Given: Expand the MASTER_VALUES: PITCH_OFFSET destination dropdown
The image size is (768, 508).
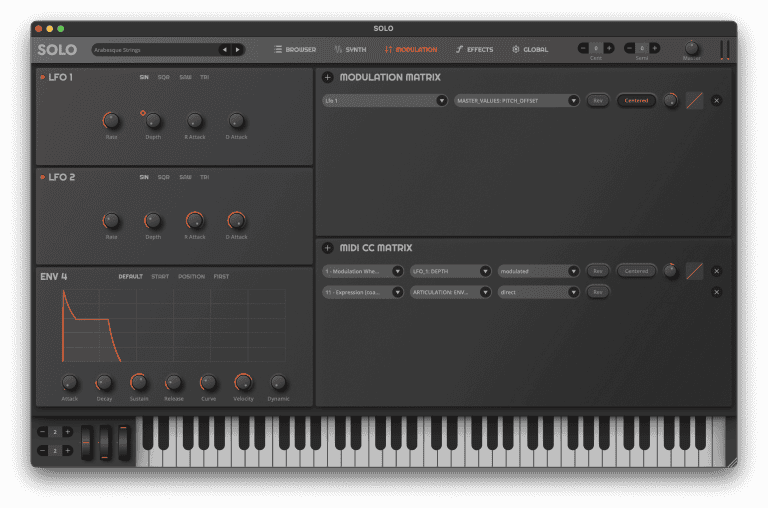Looking at the screenshot, I should click(517, 100).
